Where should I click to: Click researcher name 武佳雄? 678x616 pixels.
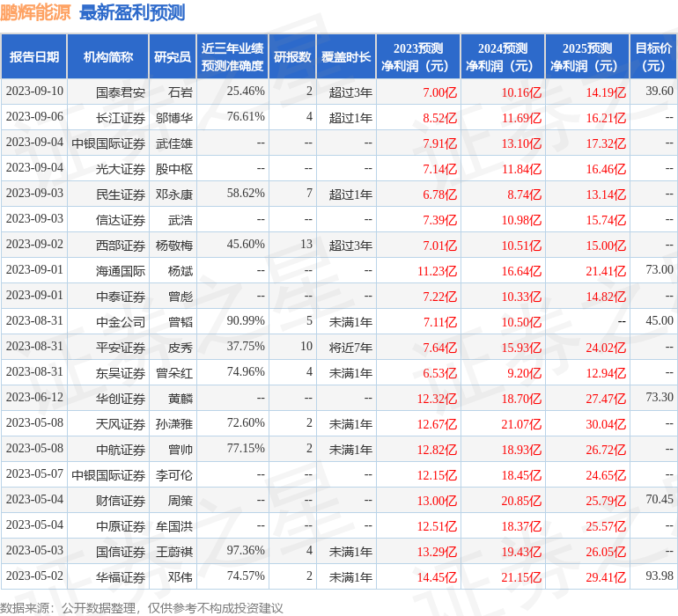tap(174, 143)
